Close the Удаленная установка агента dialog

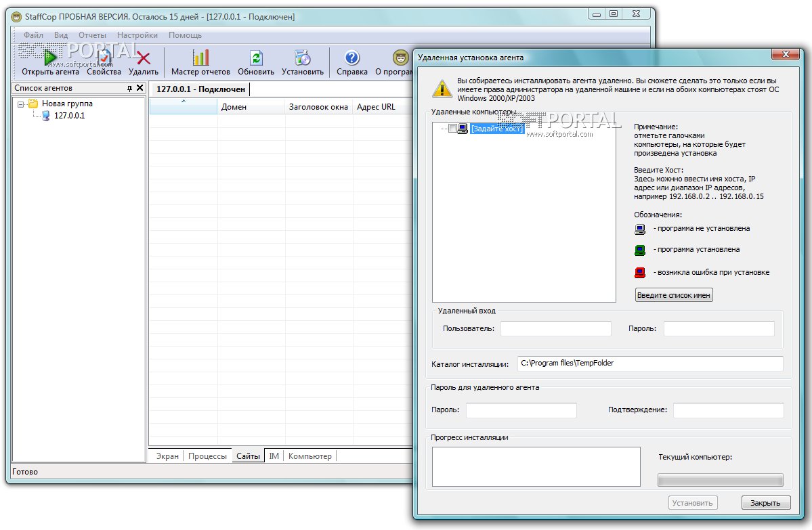click(786, 54)
